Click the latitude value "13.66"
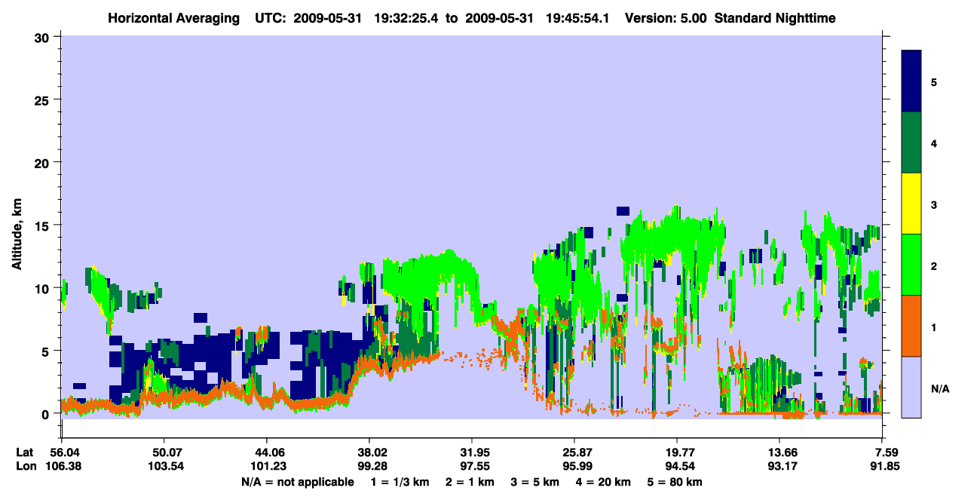Viewport: 980px width, 503px height. coord(779,452)
